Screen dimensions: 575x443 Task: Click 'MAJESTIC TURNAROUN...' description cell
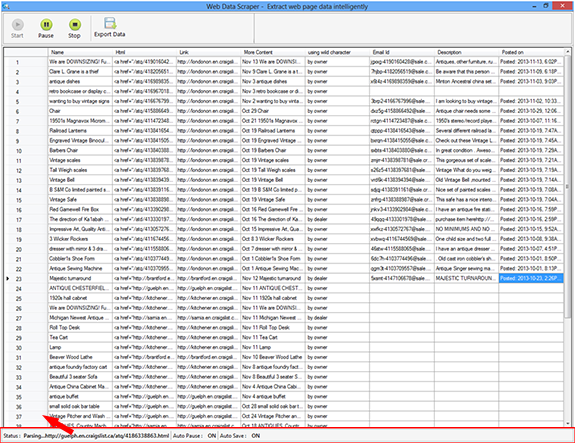pos(466,278)
